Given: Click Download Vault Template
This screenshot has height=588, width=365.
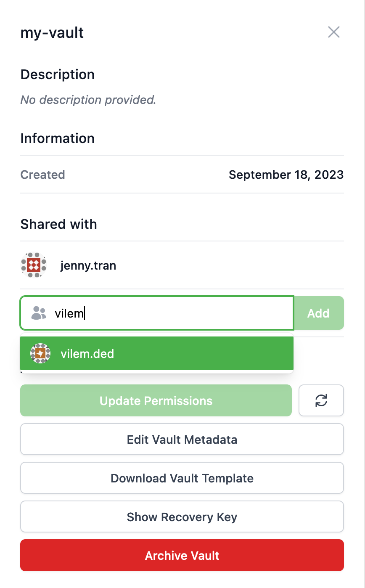Looking at the screenshot, I should [182, 478].
